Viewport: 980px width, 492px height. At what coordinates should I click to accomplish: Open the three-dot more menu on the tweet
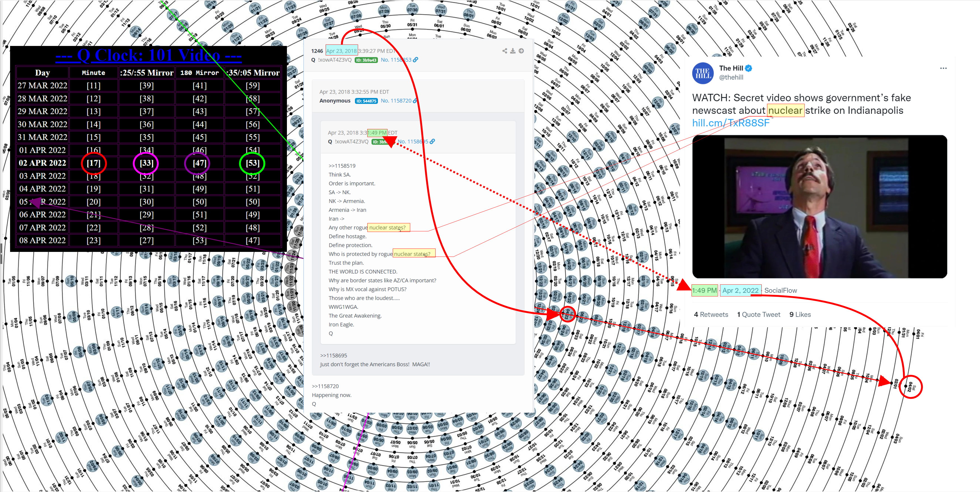tap(943, 68)
